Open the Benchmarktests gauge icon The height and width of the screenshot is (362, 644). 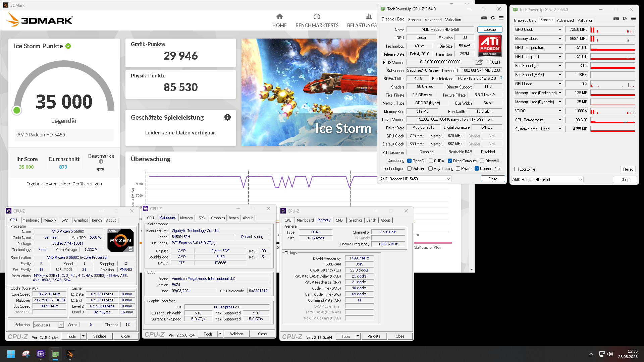[317, 16]
